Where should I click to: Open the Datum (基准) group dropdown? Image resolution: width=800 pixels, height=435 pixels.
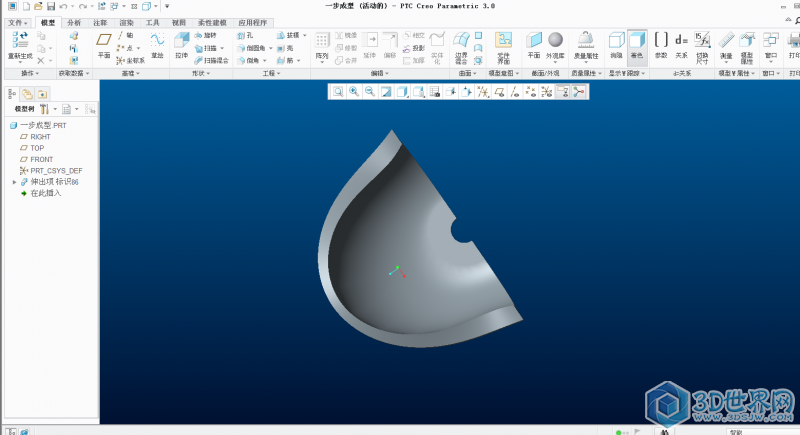[130, 73]
